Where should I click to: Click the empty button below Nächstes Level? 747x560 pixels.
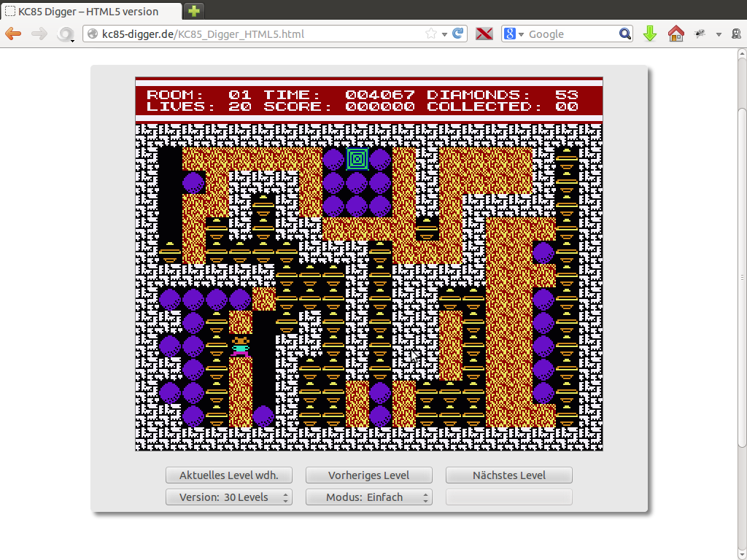coord(508,497)
